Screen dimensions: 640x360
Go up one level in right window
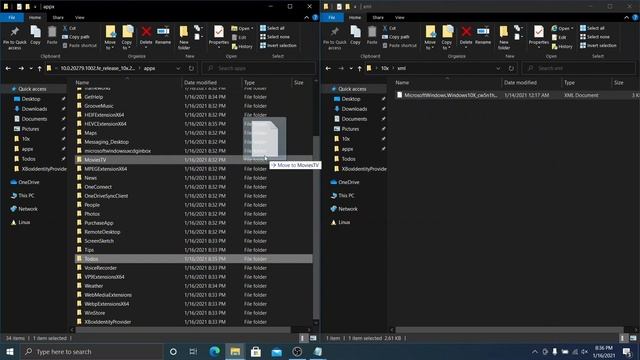[x=360, y=68]
